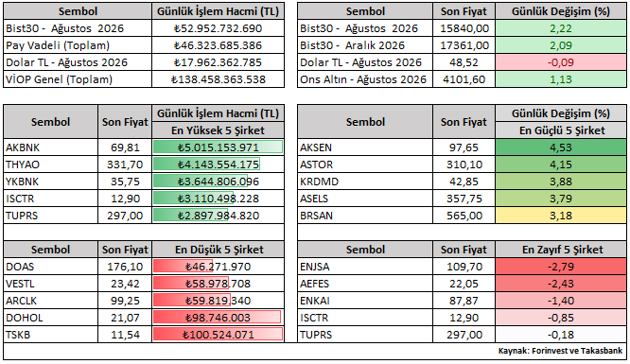Click the 'Günlük Değişim (%)' top header
This screenshot has height=364, width=630.
tap(561, 11)
